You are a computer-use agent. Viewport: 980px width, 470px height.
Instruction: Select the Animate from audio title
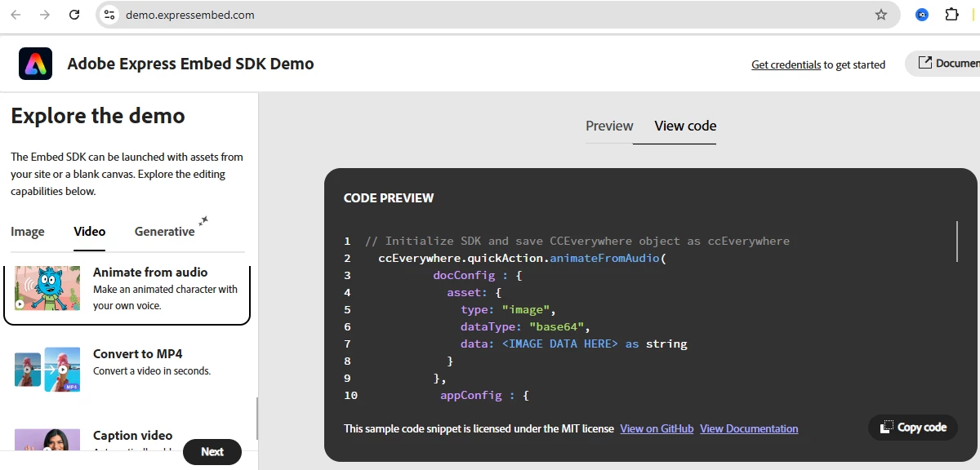150,272
